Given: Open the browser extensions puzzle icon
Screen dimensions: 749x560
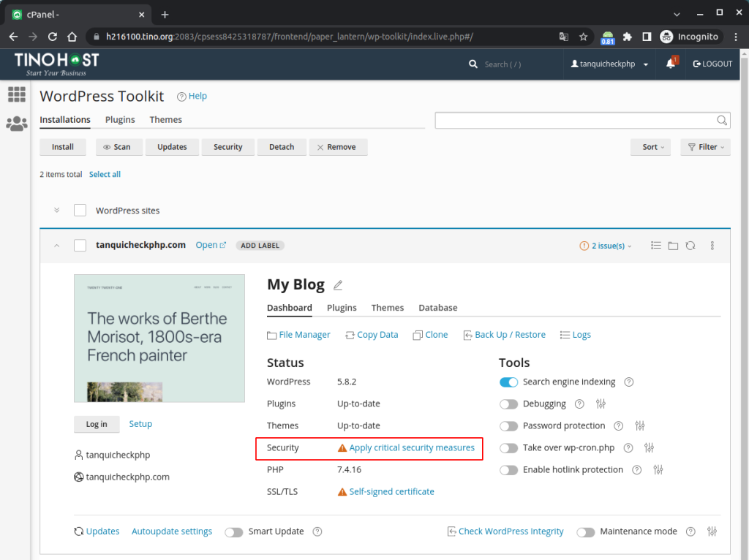Looking at the screenshot, I should point(628,37).
